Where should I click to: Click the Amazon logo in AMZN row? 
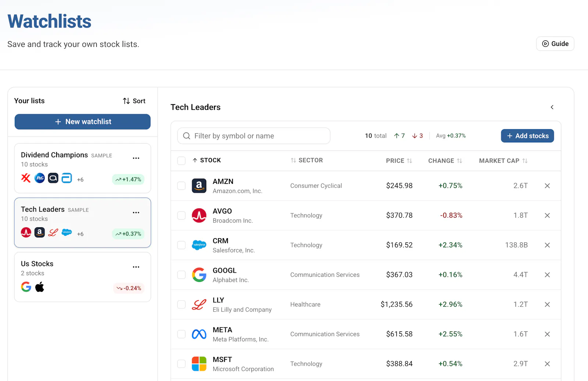(x=199, y=186)
